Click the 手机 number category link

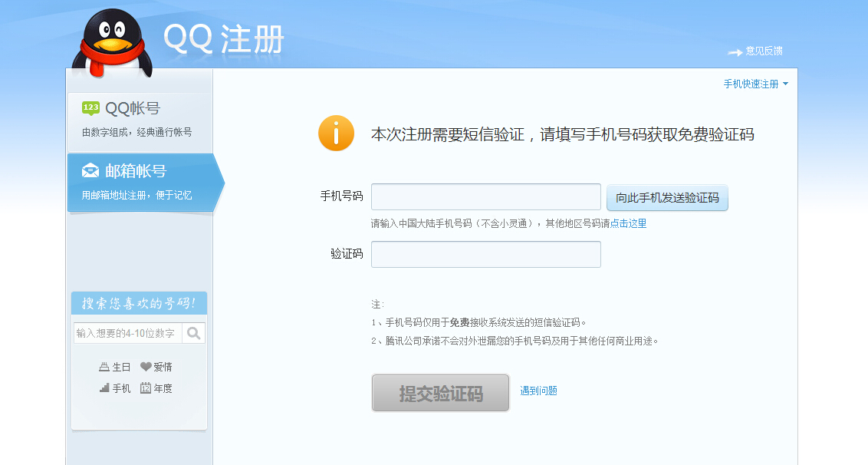pos(121,388)
